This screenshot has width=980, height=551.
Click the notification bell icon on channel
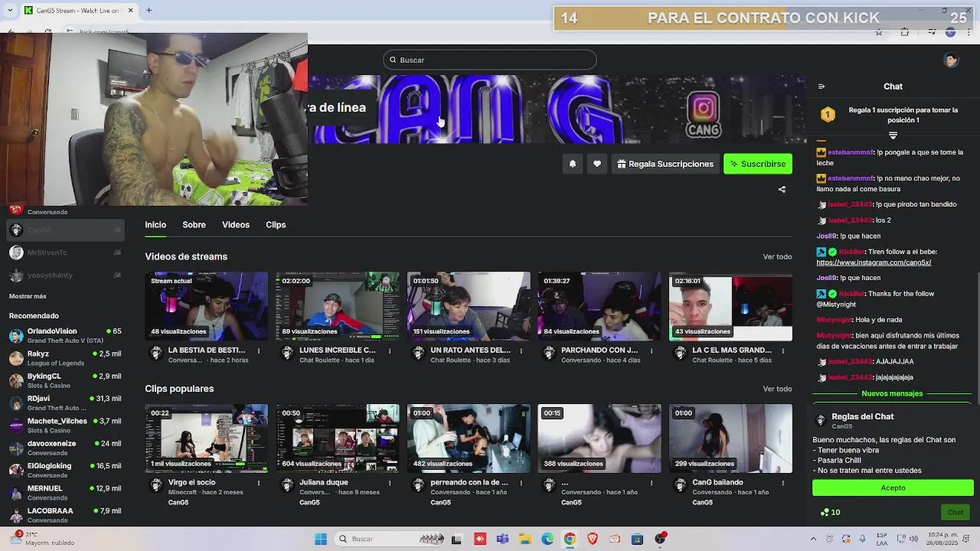[572, 164]
